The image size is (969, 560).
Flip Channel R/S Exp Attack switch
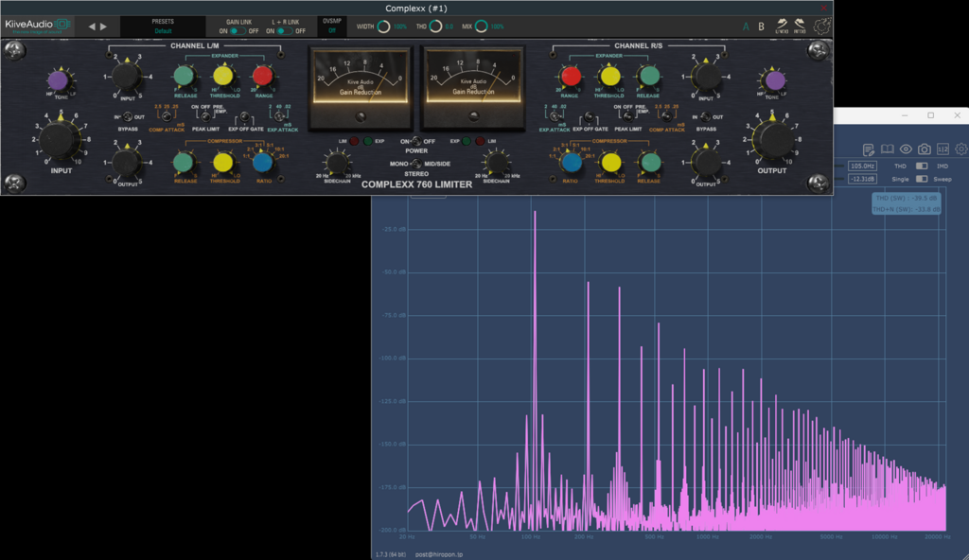point(555,116)
